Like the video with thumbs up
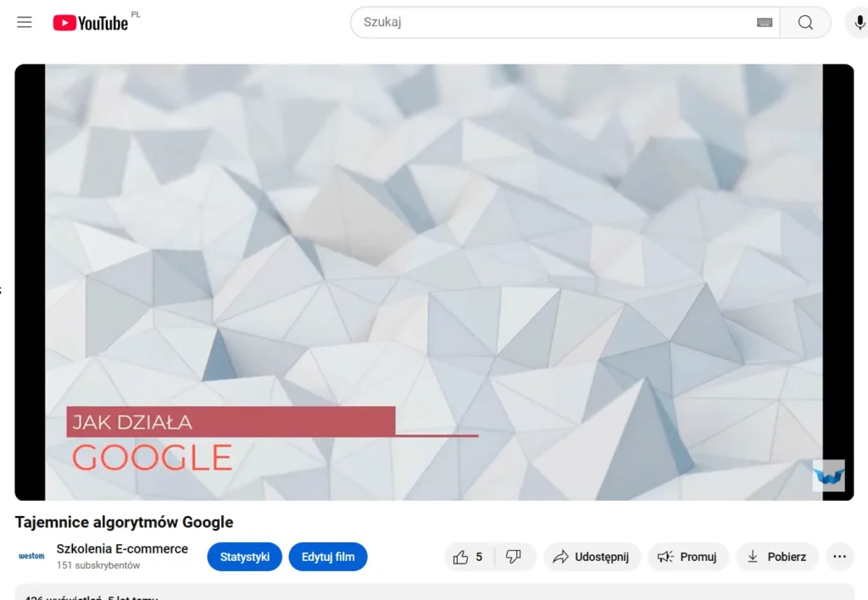This screenshot has width=868, height=600. pyautogui.click(x=469, y=557)
